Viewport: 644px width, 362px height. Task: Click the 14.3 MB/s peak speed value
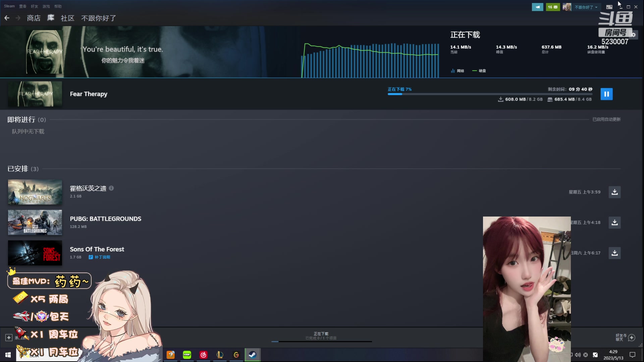click(x=506, y=47)
